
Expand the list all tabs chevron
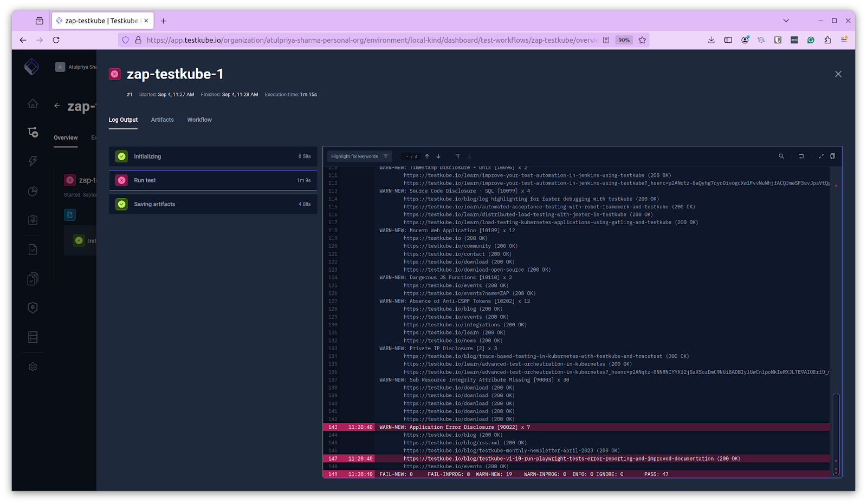coord(786,21)
